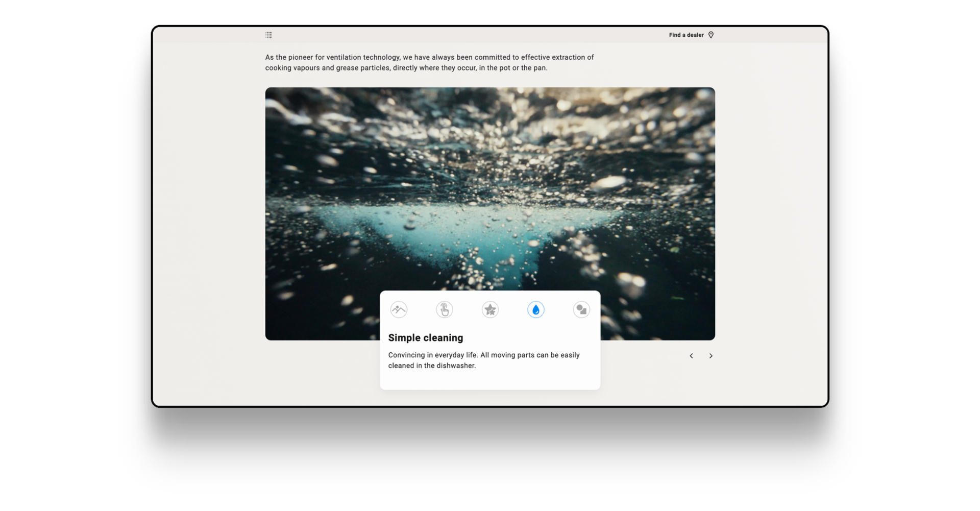980x511 pixels.
Task: Select the finger touch feature icon
Action: (445, 309)
